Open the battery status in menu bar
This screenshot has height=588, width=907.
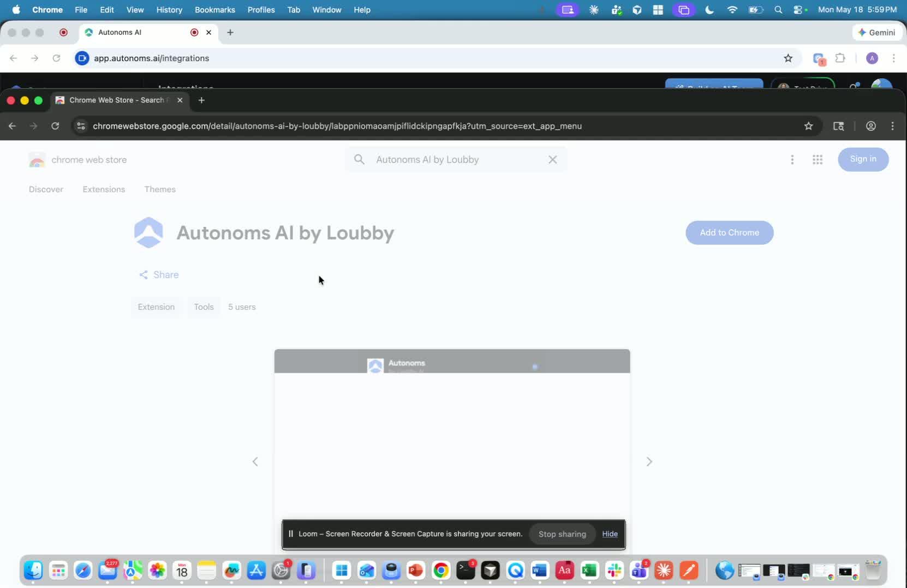(x=756, y=10)
